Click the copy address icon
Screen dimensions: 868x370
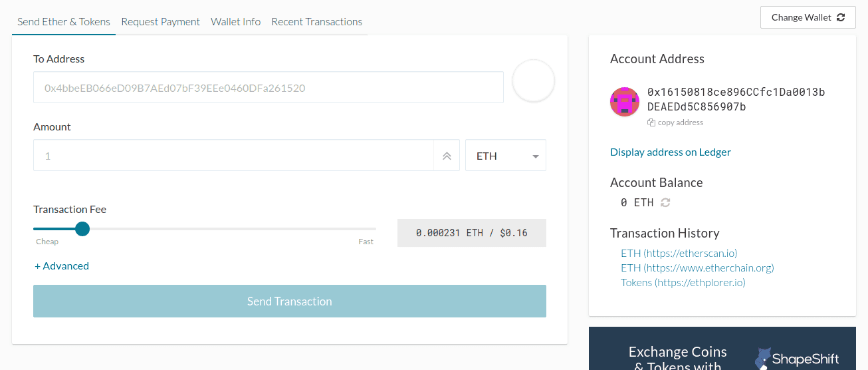pyautogui.click(x=651, y=122)
